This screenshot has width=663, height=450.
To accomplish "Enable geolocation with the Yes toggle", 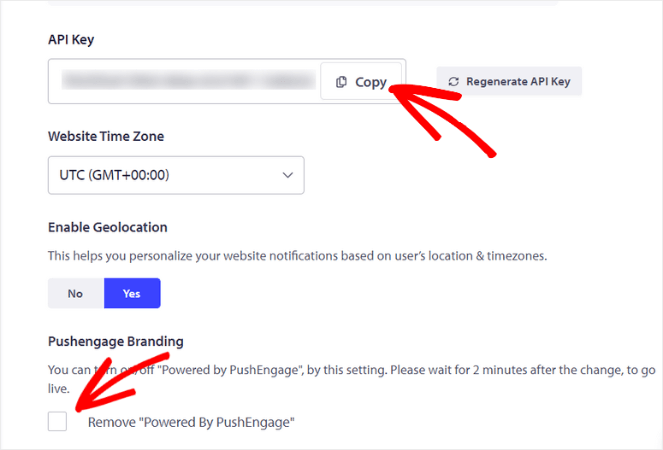I will pyautogui.click(x=132, y=294).
